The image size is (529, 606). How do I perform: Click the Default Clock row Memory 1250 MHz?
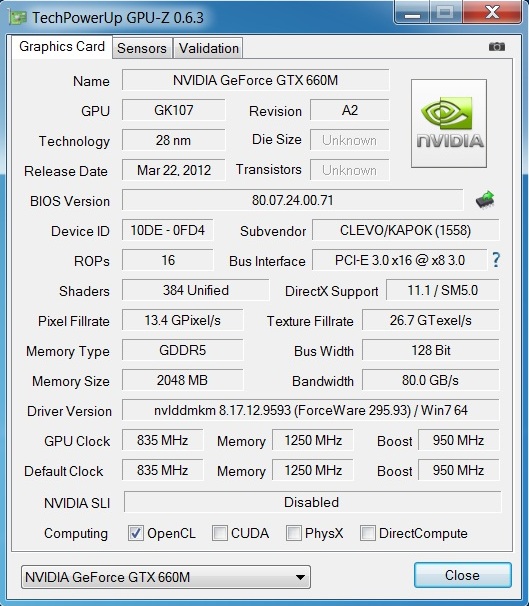pyautogui.click(x=313, y=470)
